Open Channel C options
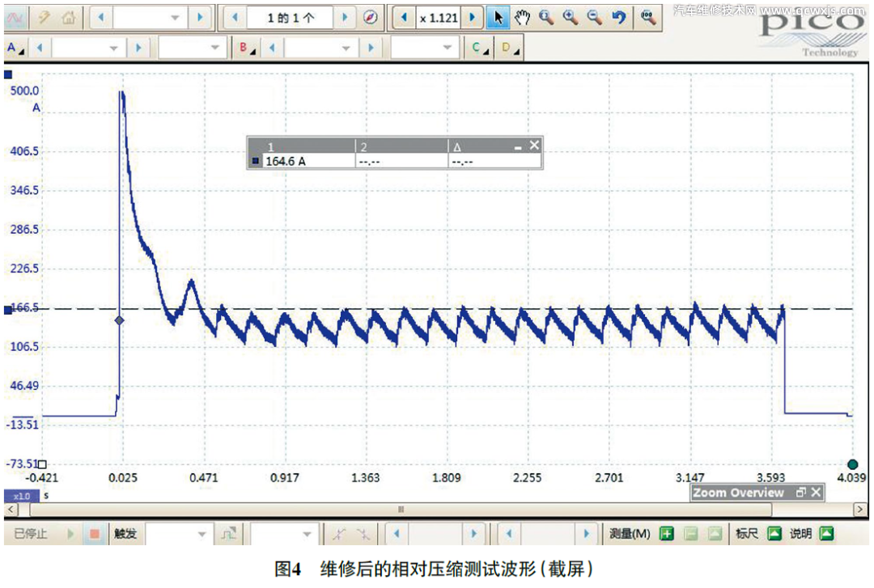This screenshot has height=588, width=874. [x=480, y=49]
